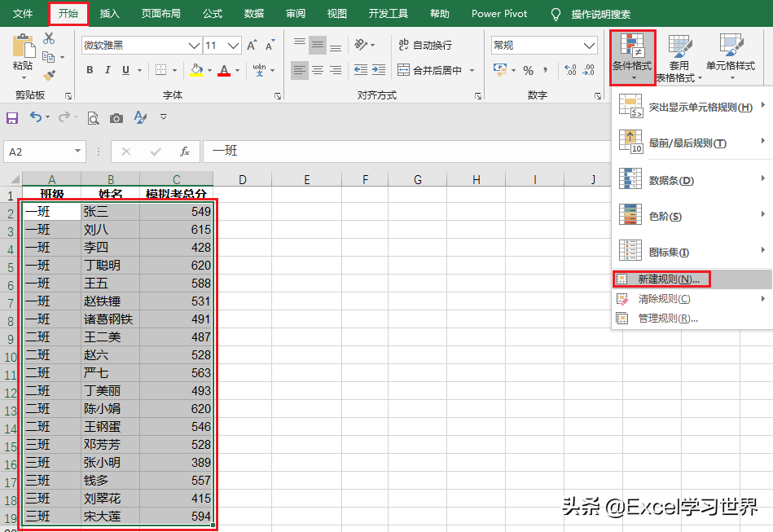Click the fill color bucket icon
The width and height of the screenshot is (773, 532).
tap(196, 70)
